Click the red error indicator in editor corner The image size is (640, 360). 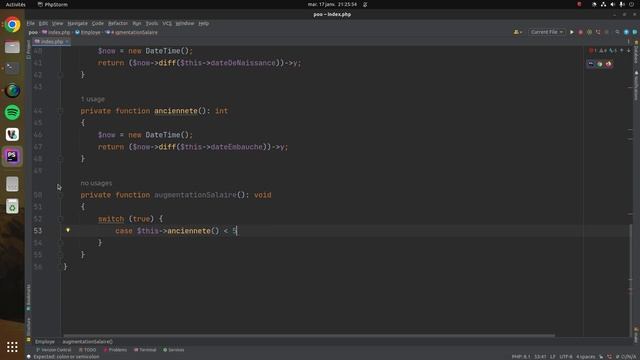pyautogui.click(x=592, y=51)
